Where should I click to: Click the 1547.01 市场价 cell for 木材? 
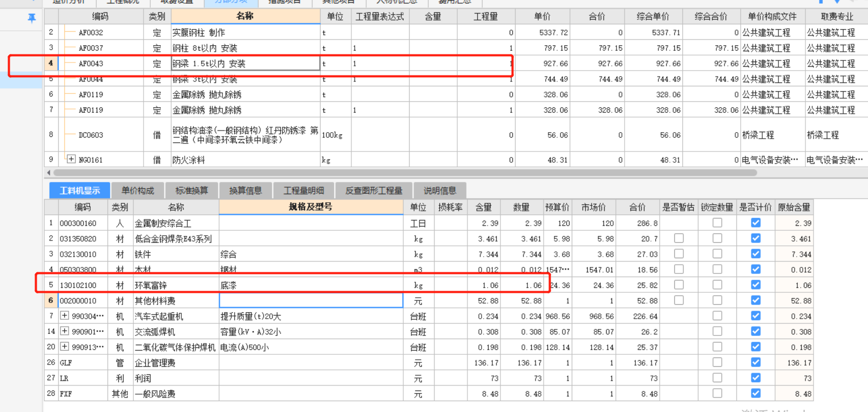click(x=593, y=269)
